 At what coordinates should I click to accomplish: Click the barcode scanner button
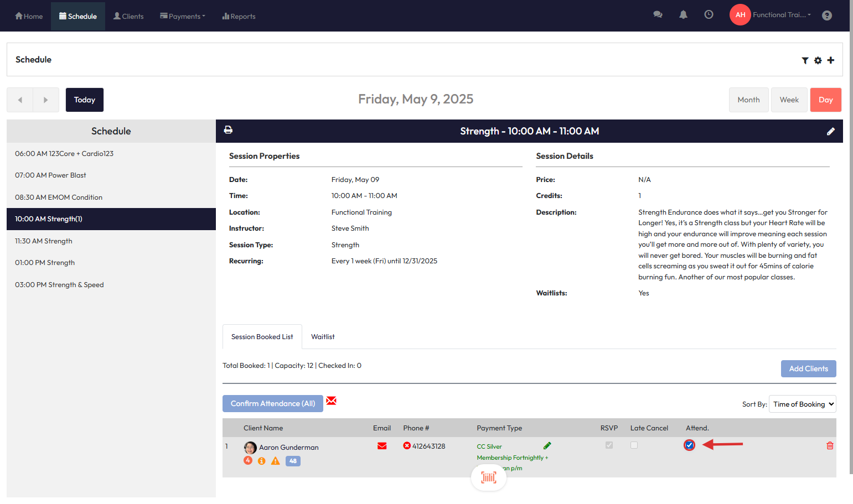tap(488, 477)
